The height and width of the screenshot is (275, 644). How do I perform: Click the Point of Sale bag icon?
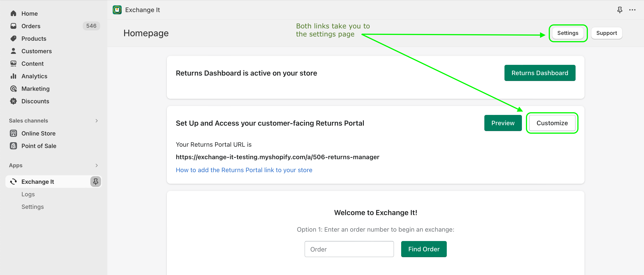[13, 146]
